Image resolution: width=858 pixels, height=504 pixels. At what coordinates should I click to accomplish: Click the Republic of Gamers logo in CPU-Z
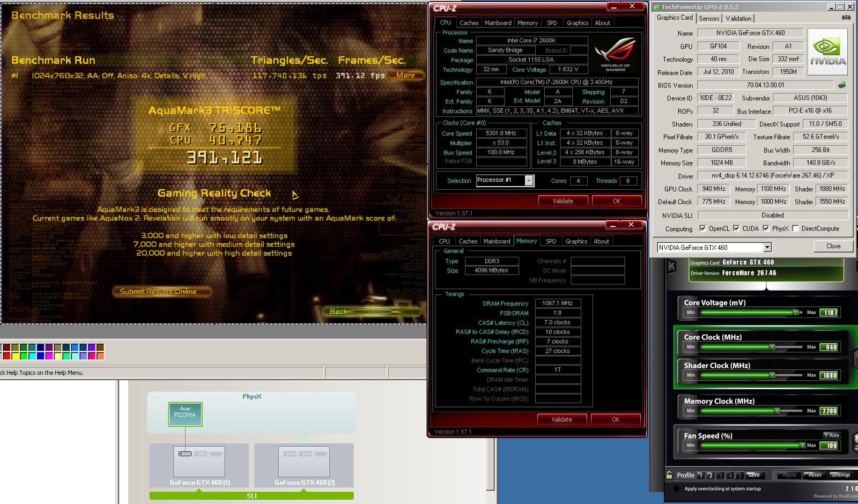[x=616, y=54]
